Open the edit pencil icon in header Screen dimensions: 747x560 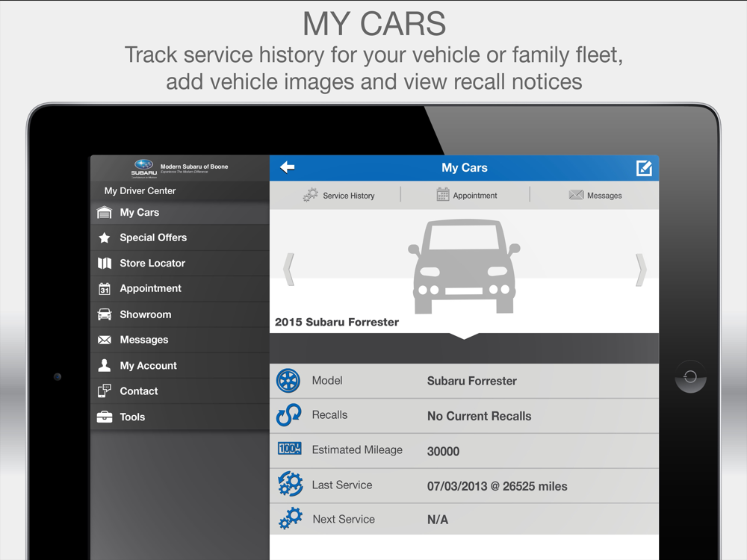tap(644, 168)
